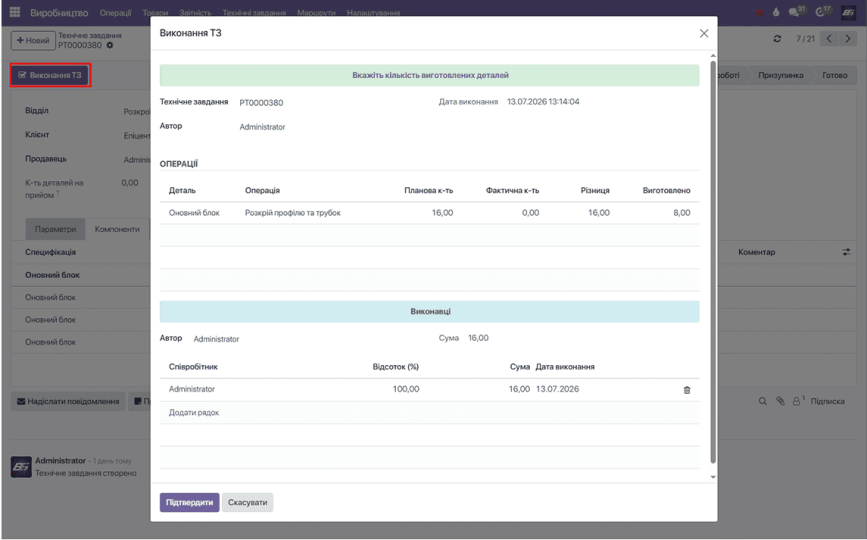Click the search icon in the chatter

(762, 401)
